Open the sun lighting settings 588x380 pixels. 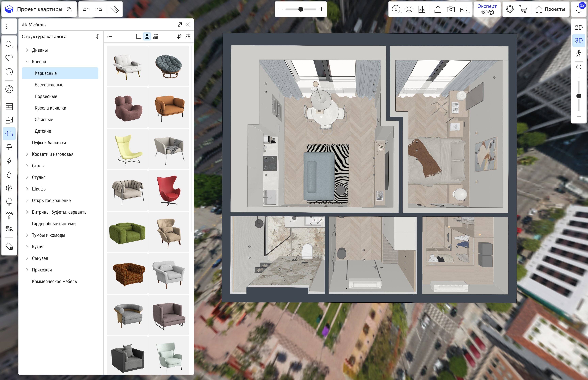click(x=409, y=9)
